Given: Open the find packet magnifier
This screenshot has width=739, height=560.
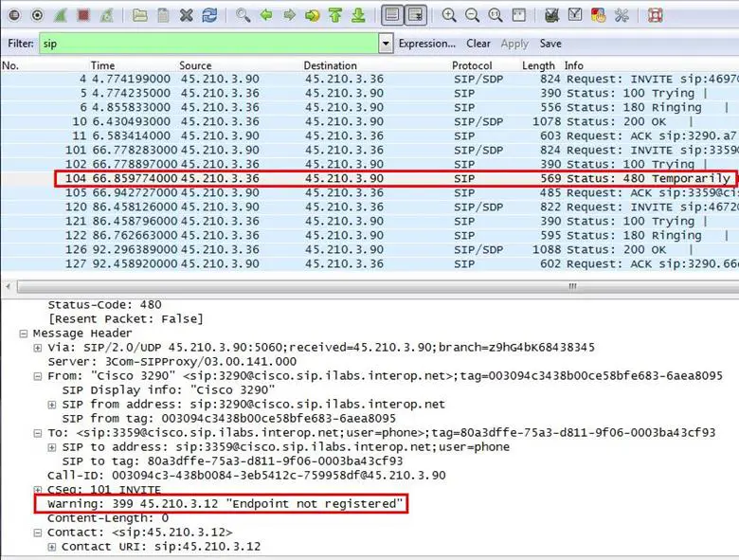Looking at the screenshot, I should click(x=243, y=15).
